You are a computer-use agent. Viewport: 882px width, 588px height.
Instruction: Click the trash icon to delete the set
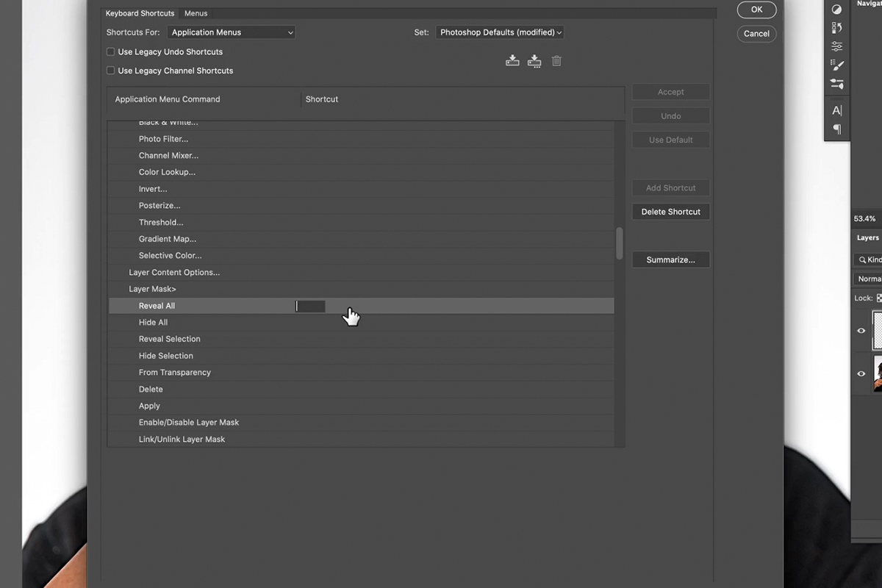point(556,61)
